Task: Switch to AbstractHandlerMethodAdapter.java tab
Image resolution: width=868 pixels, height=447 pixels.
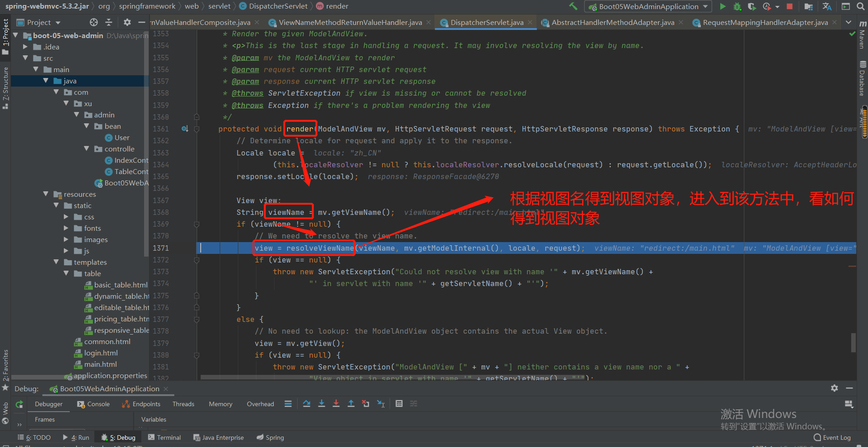Action: pos(612,22)
